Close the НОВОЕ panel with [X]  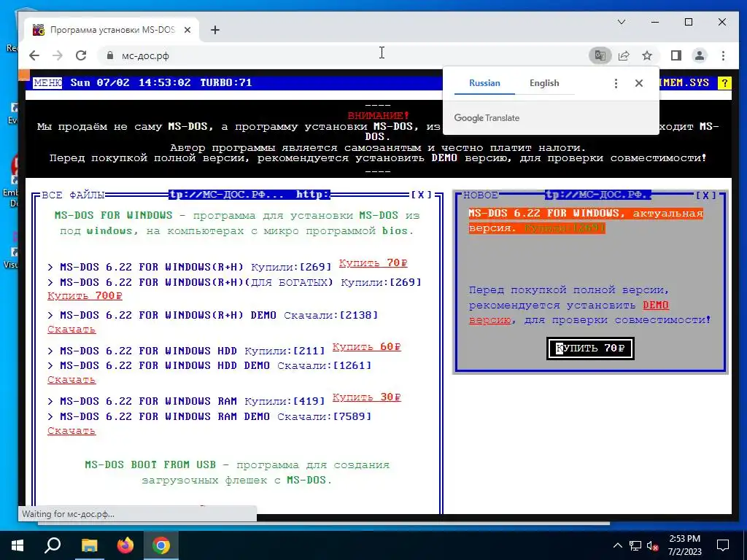pyautogui.click(x=706, y=195)
